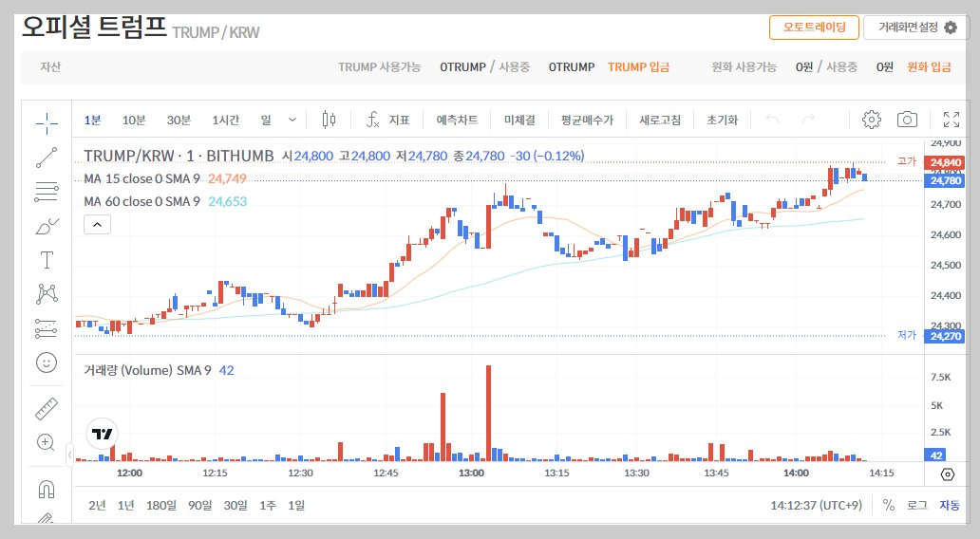
Task: Select the trend line drawing tool
Action: pyautogui.click(x=47, y=158)
